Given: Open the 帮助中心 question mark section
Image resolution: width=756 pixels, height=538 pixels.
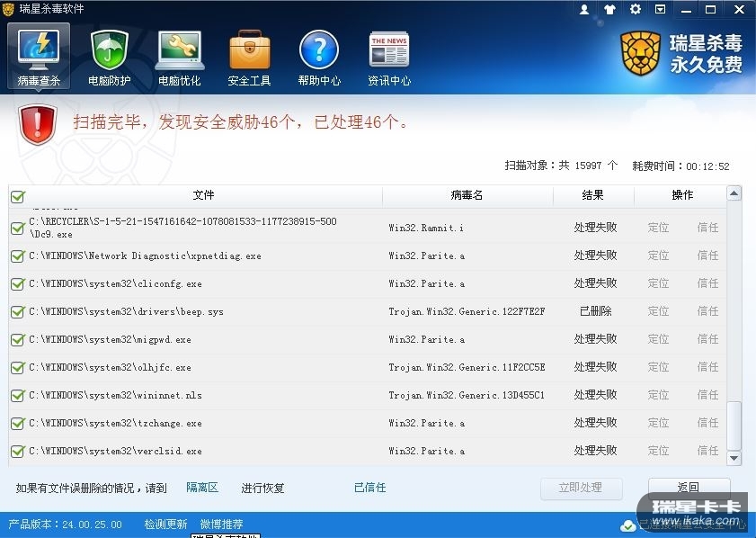Looking at the screenshot, I should pyautogui.click(x=319, y=57).
